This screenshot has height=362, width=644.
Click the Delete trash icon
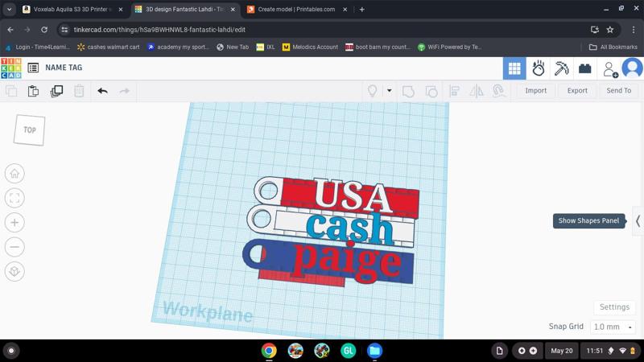click(79, 91)
